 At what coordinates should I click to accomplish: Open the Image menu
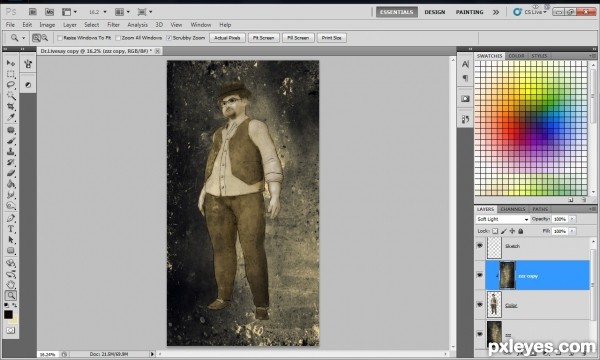(x=47, y=25)
